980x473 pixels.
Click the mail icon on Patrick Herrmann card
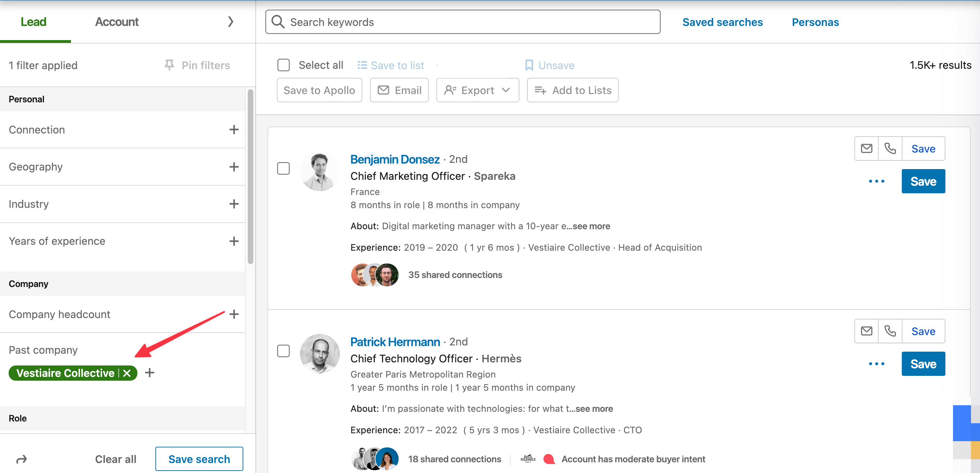pos(866,331)
